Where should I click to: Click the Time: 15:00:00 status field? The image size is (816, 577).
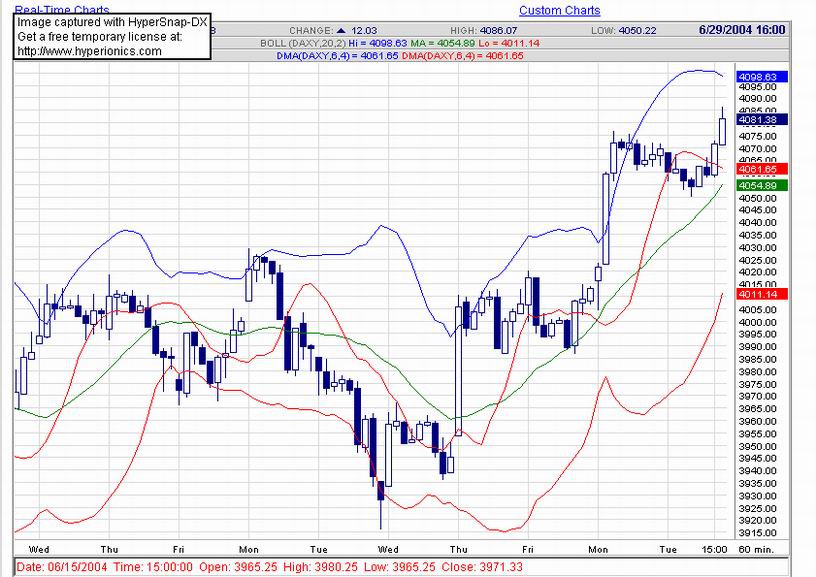(153, 567)
